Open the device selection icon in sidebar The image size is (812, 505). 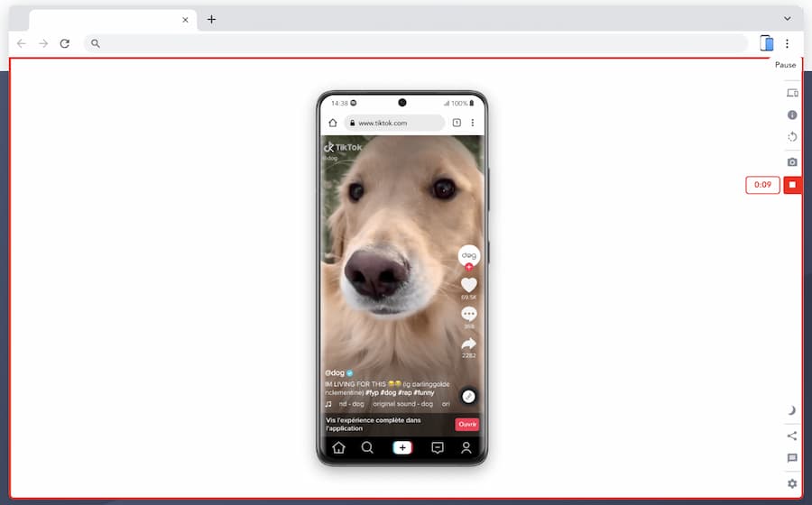792,93
